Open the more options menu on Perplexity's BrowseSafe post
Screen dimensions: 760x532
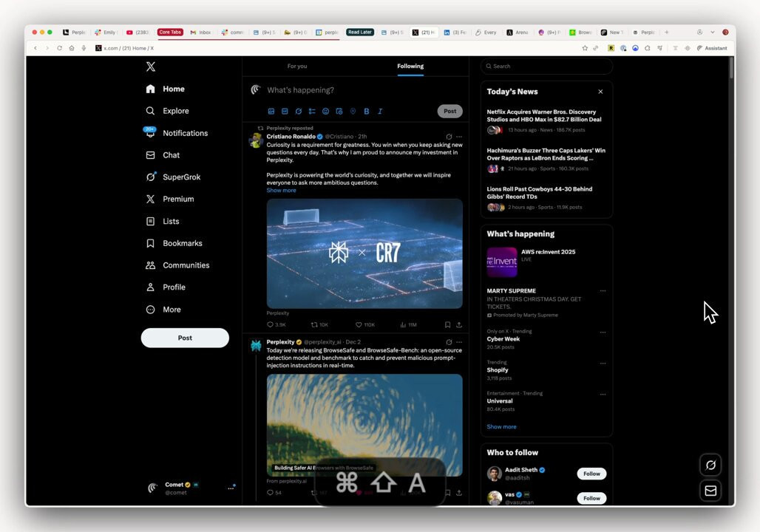click(459, 342)
